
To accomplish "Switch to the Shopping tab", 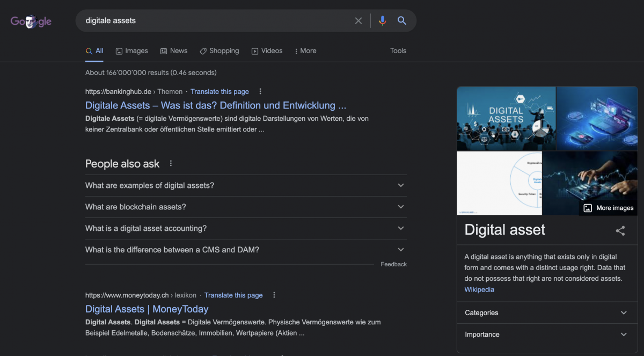I will (x=219, y=51).
